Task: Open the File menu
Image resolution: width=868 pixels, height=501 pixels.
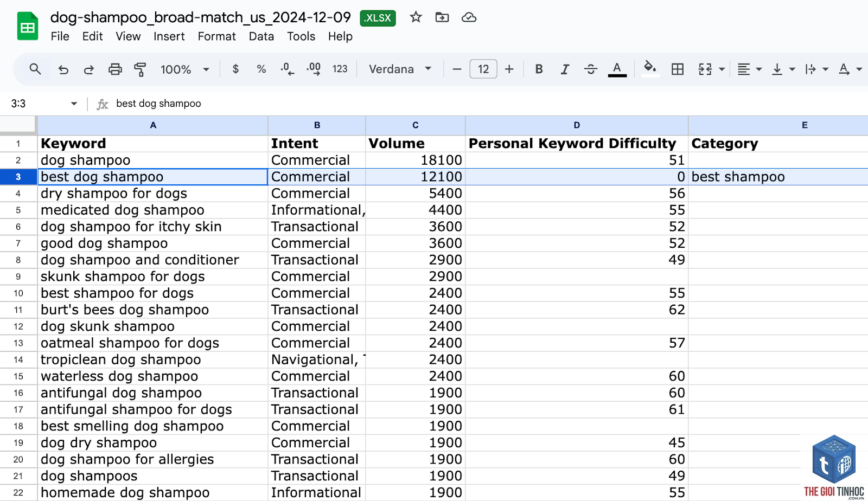Action: point(60,36)
